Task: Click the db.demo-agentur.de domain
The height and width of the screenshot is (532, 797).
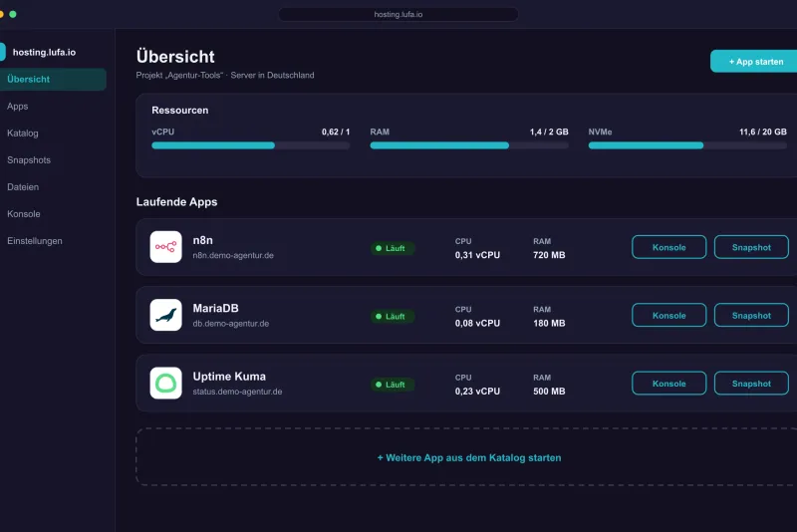Action: pyautogui.click(x=231, y=323)
